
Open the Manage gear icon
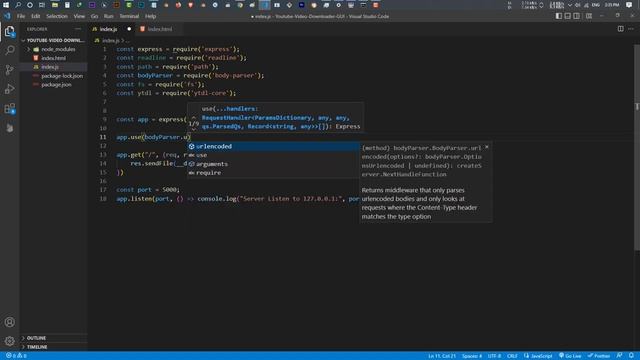tap(9, 341)
